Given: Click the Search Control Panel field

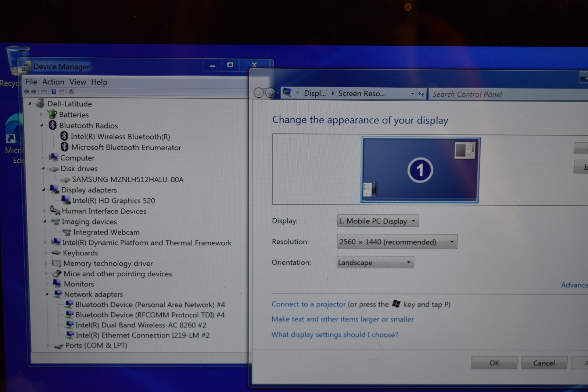Looking at the screenshot, I should (x=509, y=94).
